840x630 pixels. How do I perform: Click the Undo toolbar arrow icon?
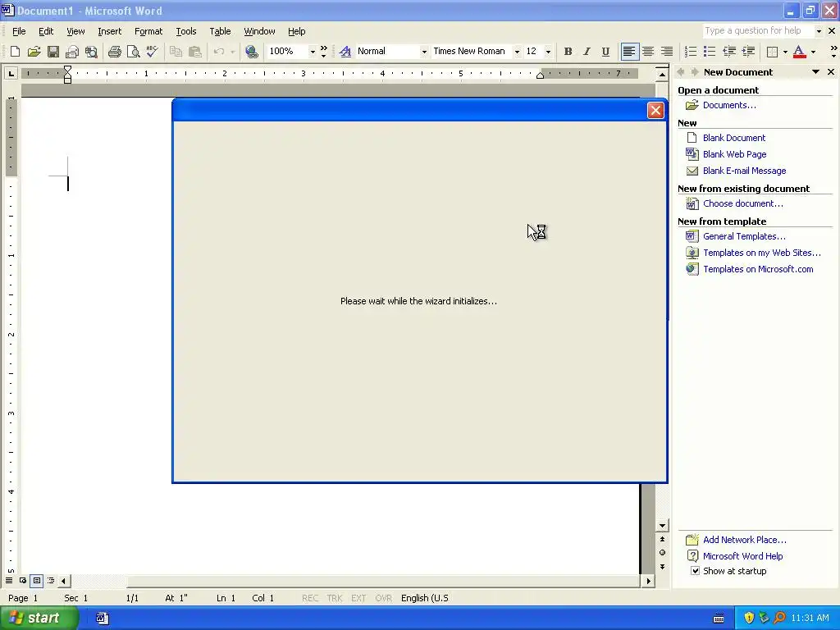pyautogui.click(x=218, y=52)
